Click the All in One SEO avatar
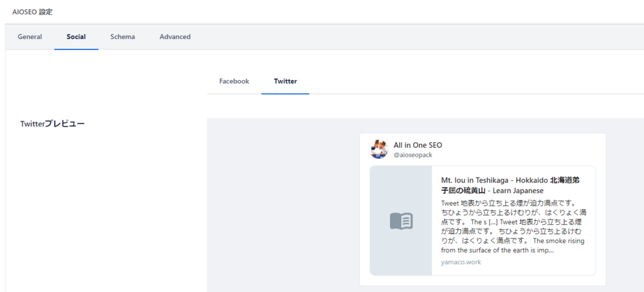 tap(379, 149)
